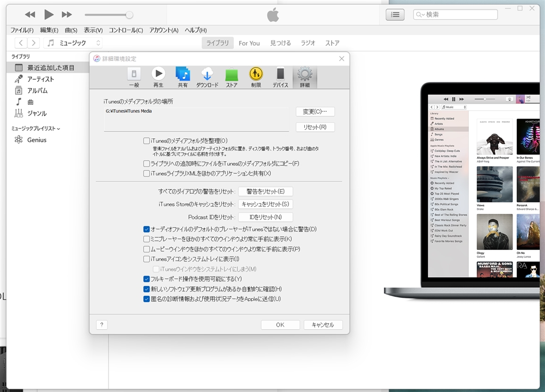Uncheck default audio player warning checkbox
Screen dimensions: 545x392
pos(146,229)
